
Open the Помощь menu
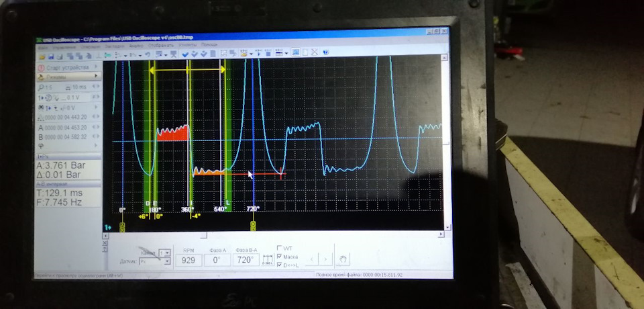pos(209,44)
